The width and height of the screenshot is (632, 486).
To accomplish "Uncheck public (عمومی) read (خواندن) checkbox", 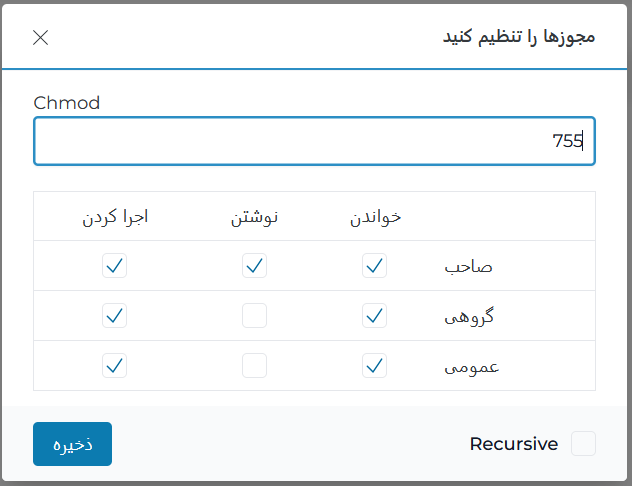I will coord(375,366).
